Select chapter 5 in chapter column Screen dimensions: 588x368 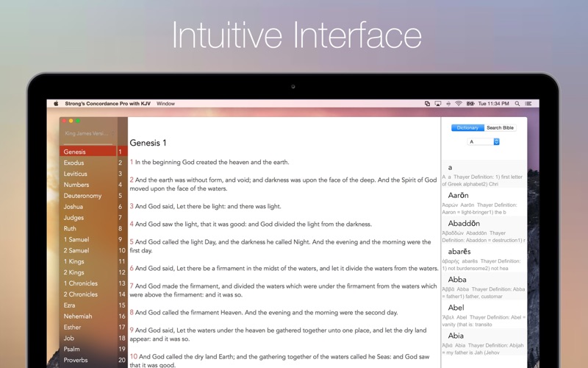122,196
